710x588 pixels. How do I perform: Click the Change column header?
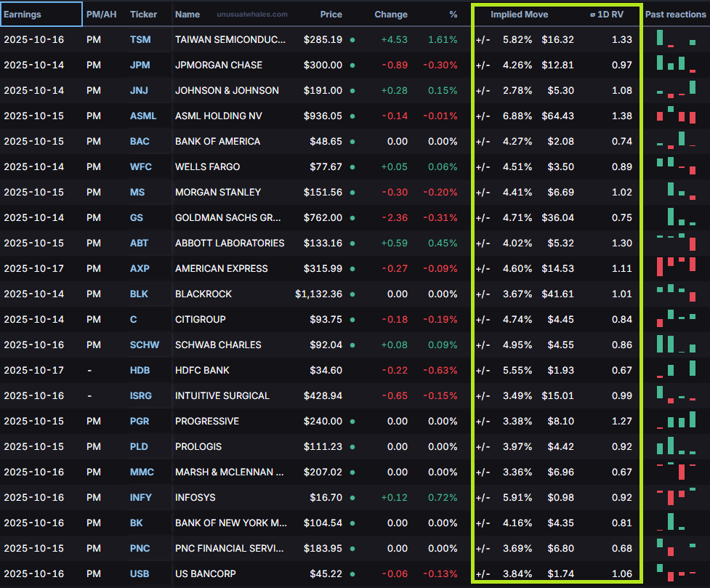coord(391,15)
